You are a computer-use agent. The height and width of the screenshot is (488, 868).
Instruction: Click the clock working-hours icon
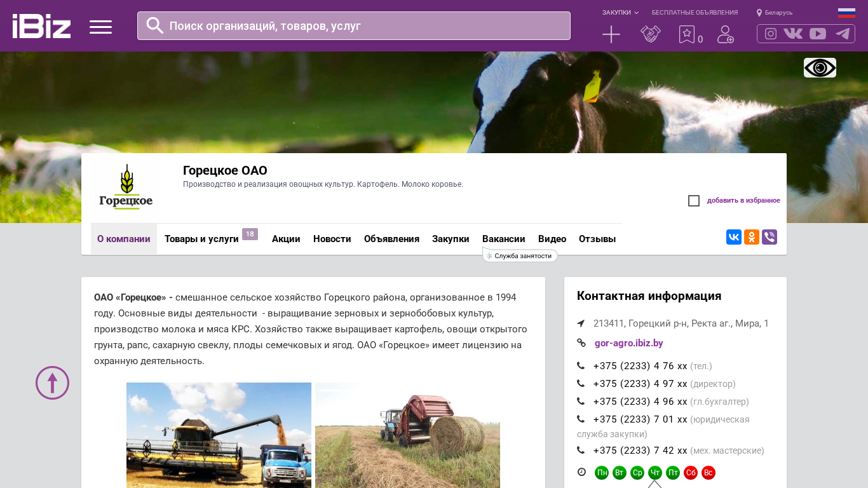581,472
